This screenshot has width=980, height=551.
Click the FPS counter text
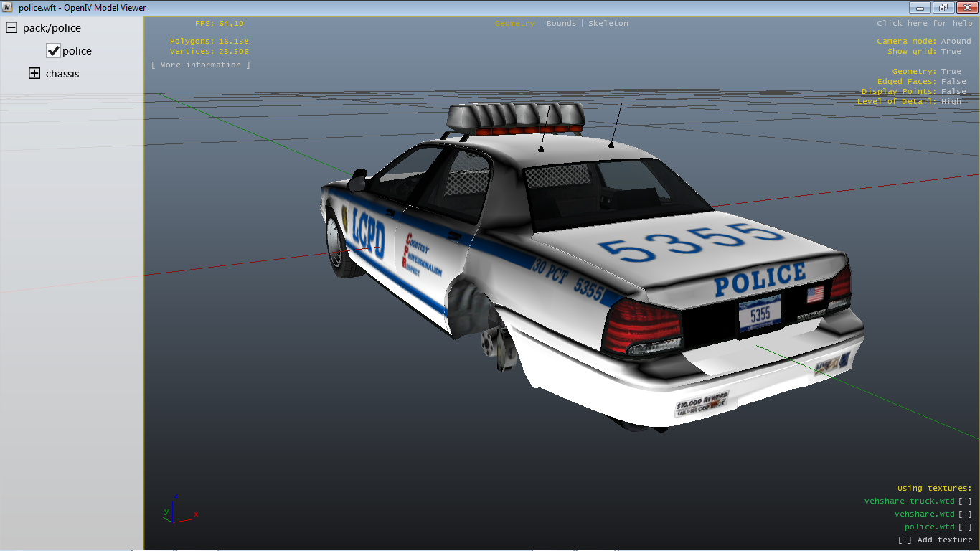tap(220, 24)
